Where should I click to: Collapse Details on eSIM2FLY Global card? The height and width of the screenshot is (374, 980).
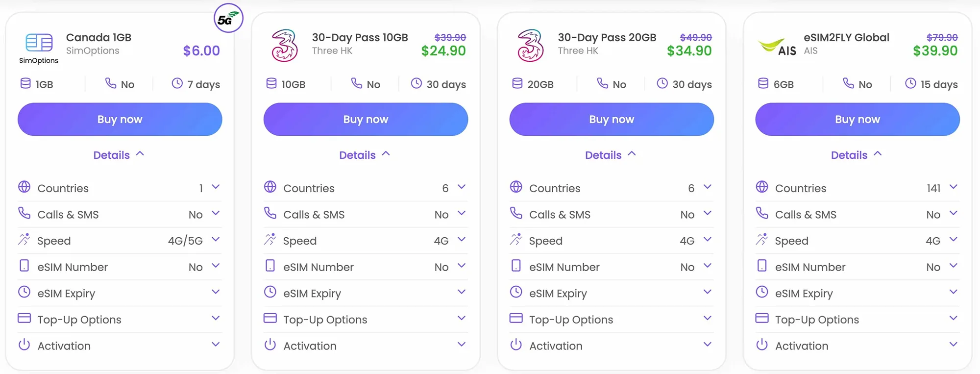coord(857,155)
